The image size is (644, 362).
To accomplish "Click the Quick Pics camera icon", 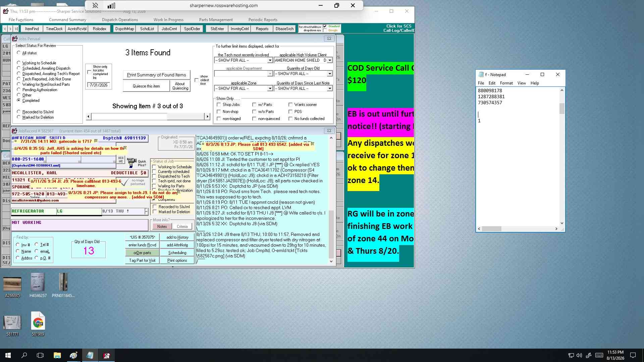I will 131,163.
